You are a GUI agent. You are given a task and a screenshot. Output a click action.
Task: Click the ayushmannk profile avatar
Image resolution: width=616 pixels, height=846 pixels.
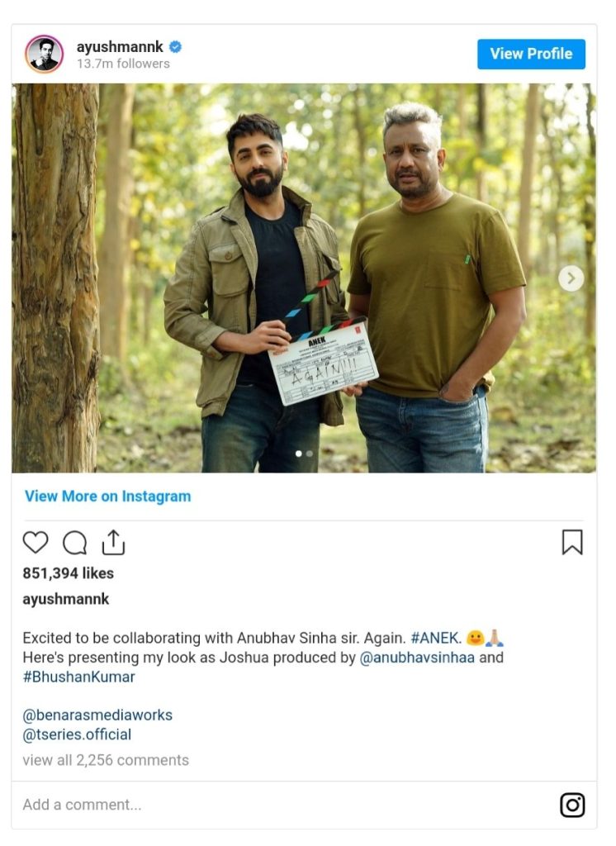click(44, 55)
